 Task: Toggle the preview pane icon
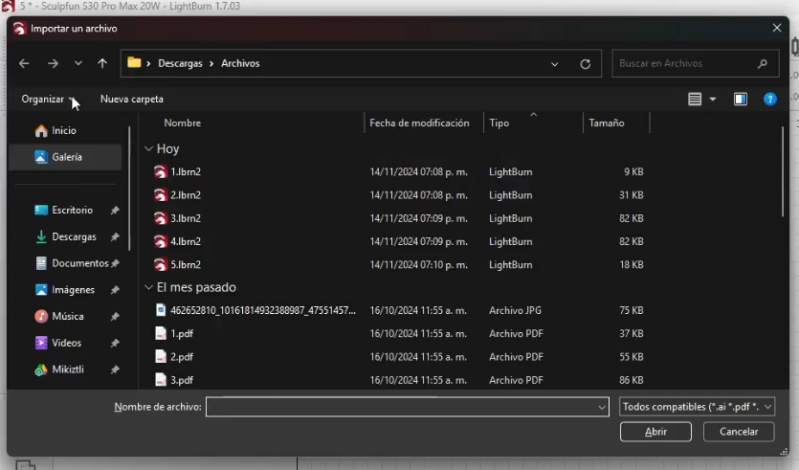click(740, 99)
